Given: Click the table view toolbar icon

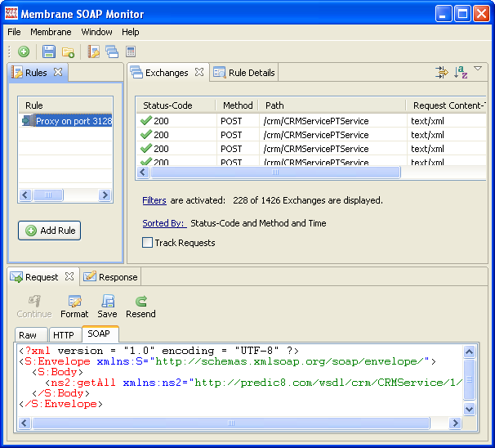Looking at the screenshot, I should pyautogui.click(x=131, y=52).
